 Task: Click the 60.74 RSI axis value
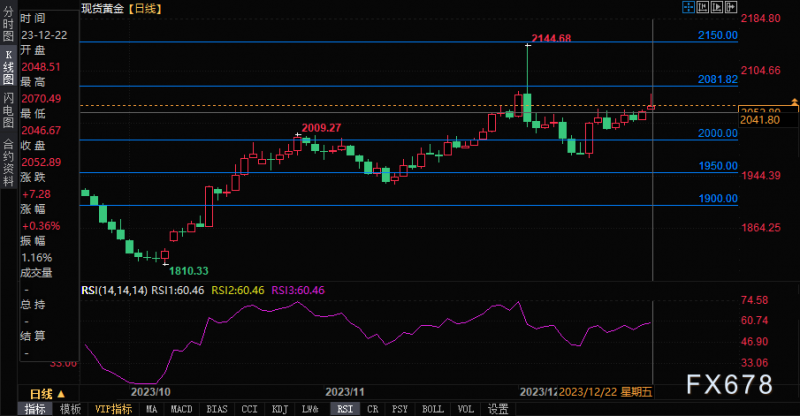pos(754,321)
